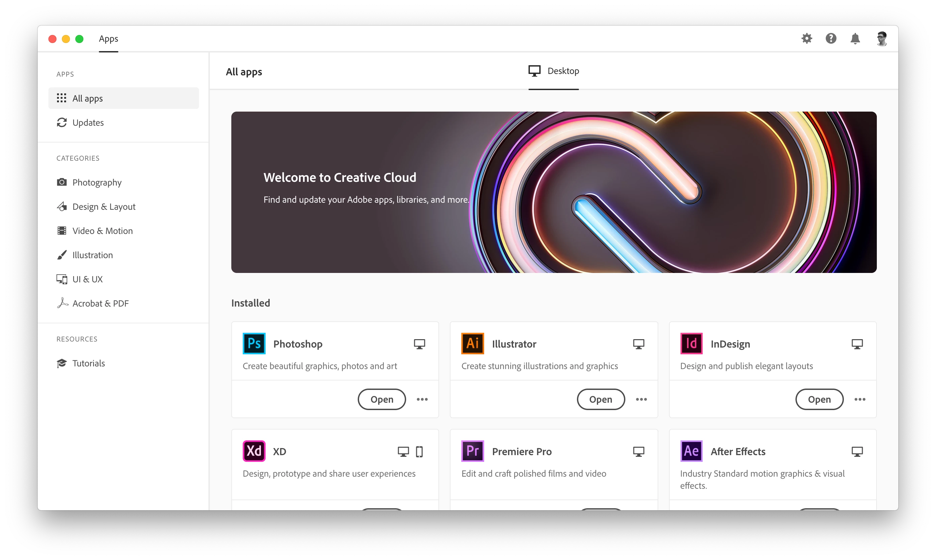Select the Apps tab in title bar
The height and width of the screenshot is (560, 936).
point(108,39)
